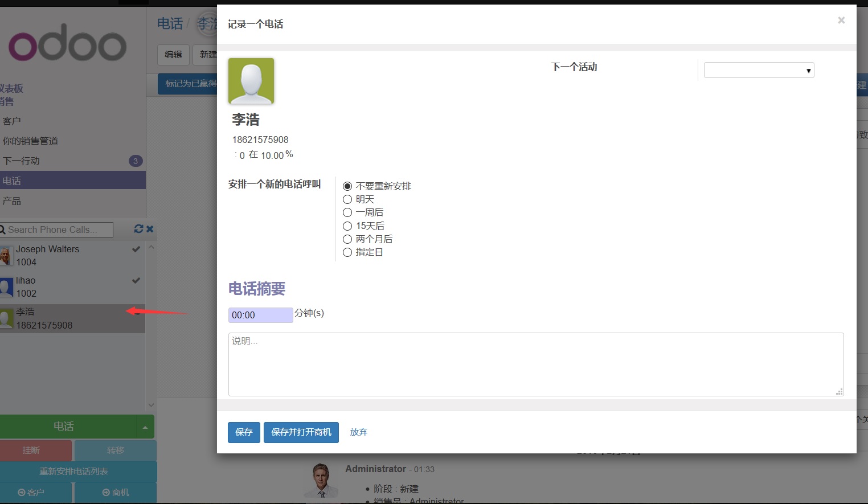The height and width of the screenshot is (504, 868).
Task: Click the checkmark next to lihao
Action: point(136,280)
